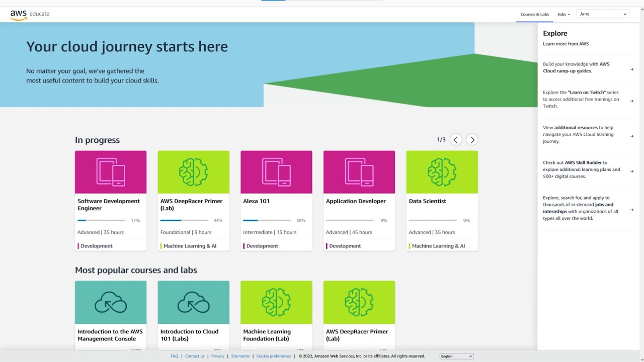Go to next in-progress carousel page
Image resolution: width=644 pixels, height=362 pixels.
(471, 140)
